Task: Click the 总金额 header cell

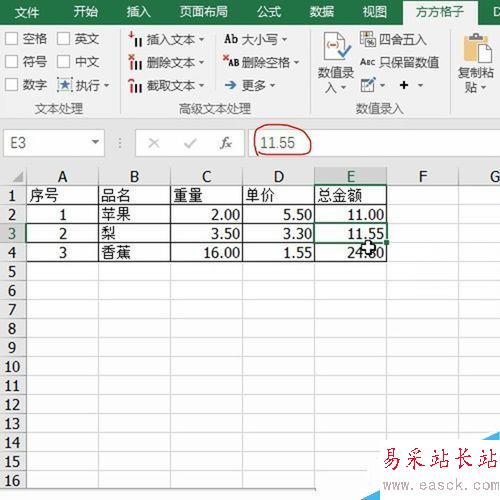Action: click(350, 195)
